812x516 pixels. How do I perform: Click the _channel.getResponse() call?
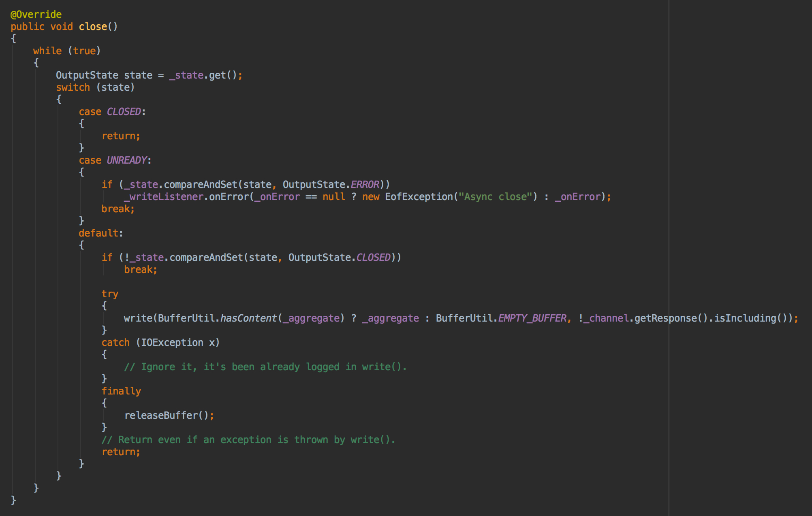pos(645,318)
